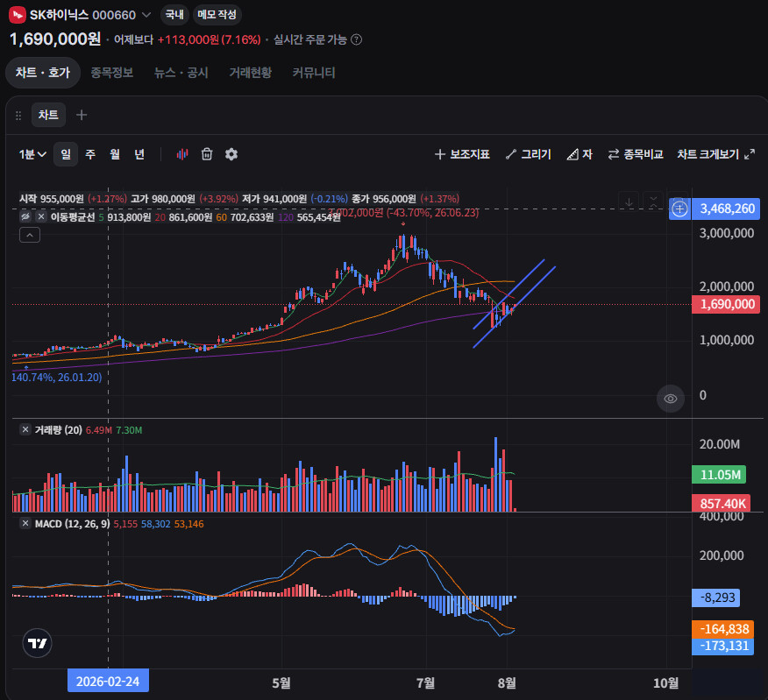
Task: Click the -173,131 blue MACD label
Action: [723, 647]
